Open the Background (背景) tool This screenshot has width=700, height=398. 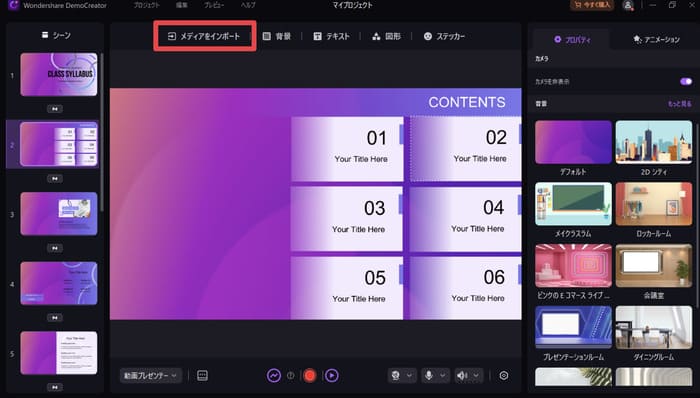coord(277,36)
